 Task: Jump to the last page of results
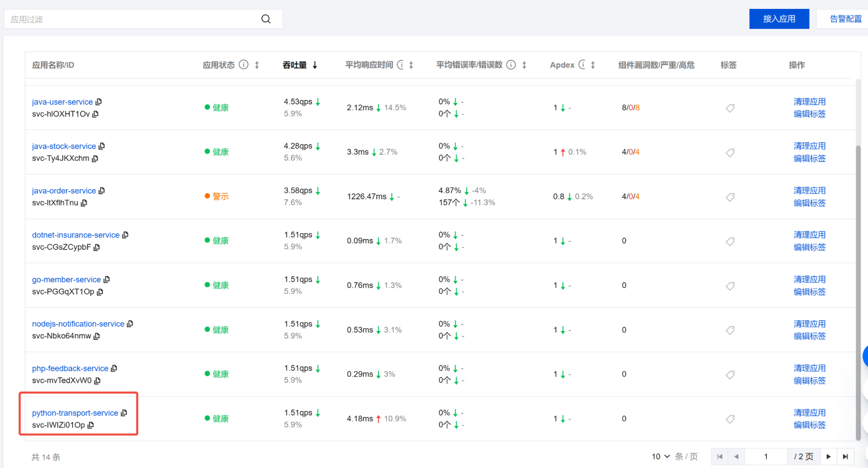point(845,456)
